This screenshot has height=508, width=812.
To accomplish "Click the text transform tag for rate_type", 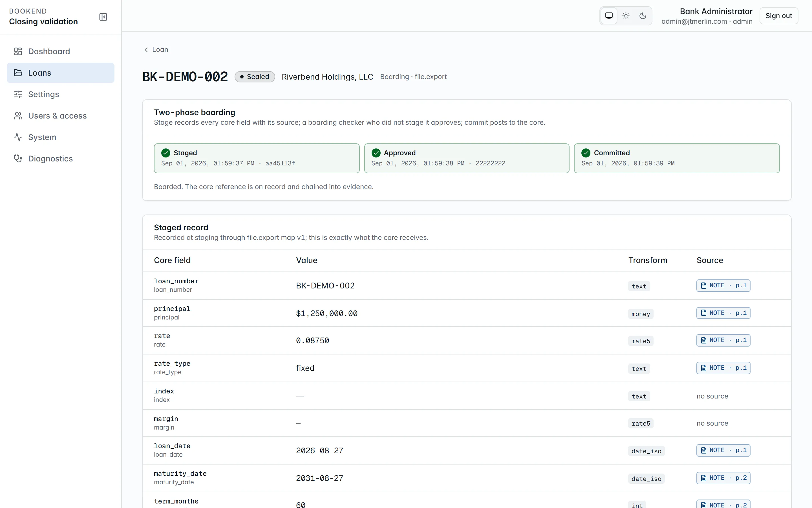I will (x=639, y=369).
